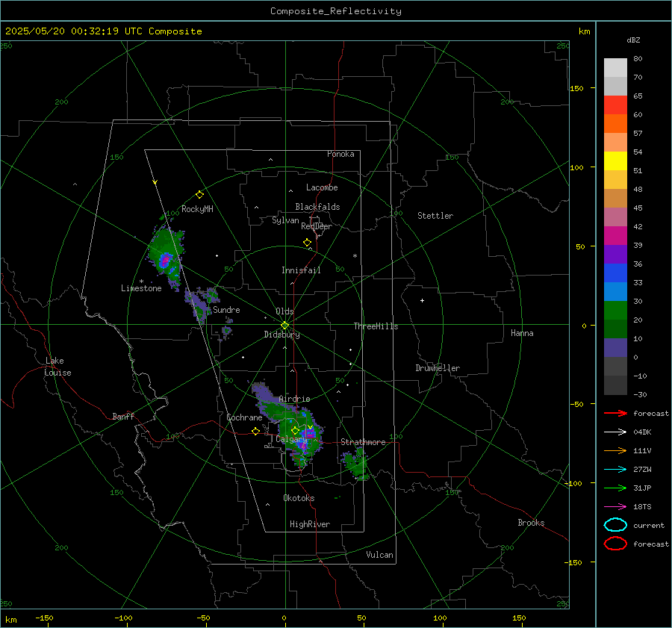Viewport: 672px width, 628px height.
Task: Click the white plus marker near Hanna
Action: pos(422,300)
